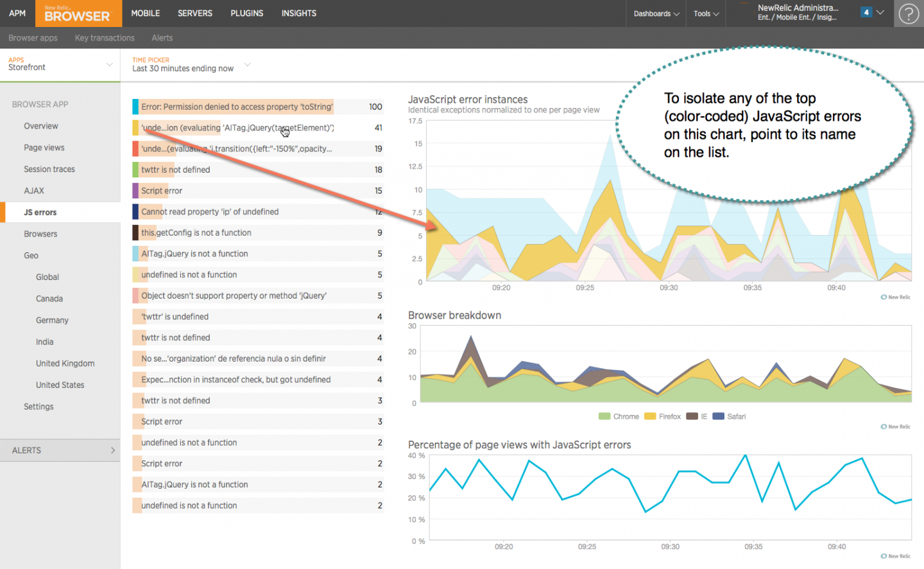Screen dimensions: 924x569
Task: Select 'twttr is not defined' error with count 18
Action: coord(258,170)
